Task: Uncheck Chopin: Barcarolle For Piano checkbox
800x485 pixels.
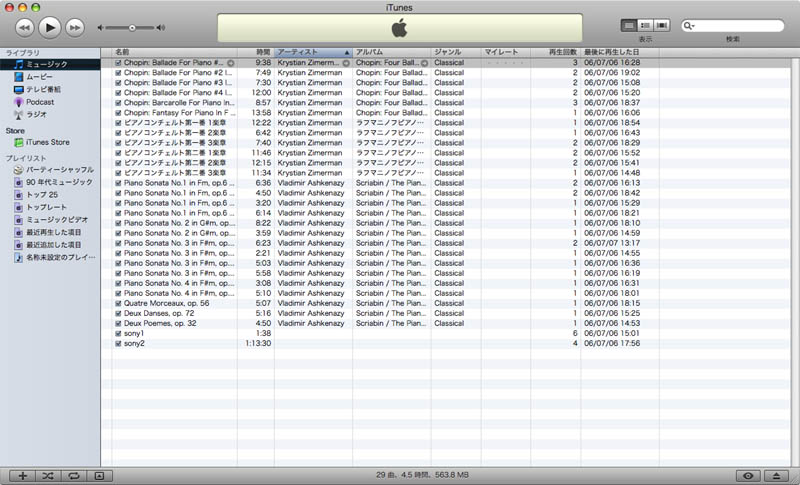Action: pyautogui.click(x=119, y=103)
